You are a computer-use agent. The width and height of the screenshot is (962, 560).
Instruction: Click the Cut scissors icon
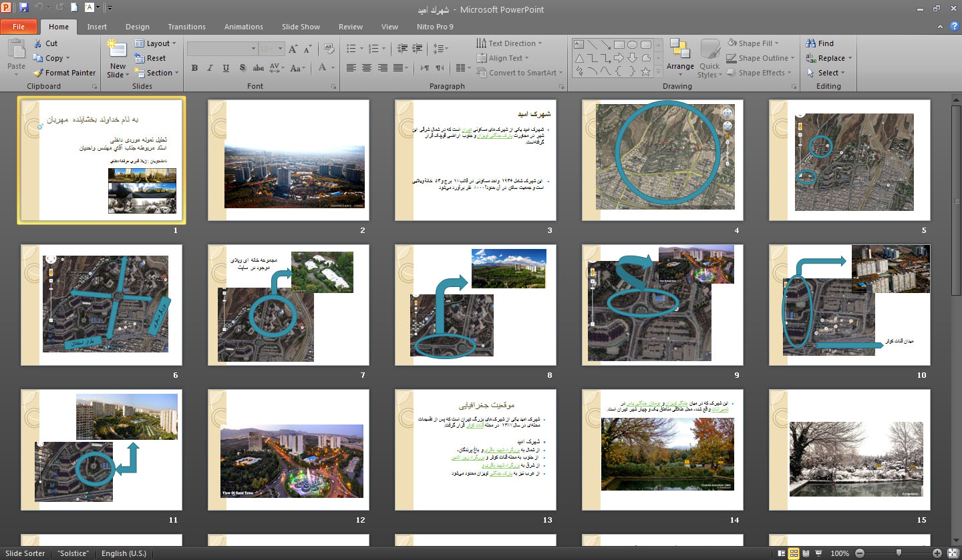point(38,43)
